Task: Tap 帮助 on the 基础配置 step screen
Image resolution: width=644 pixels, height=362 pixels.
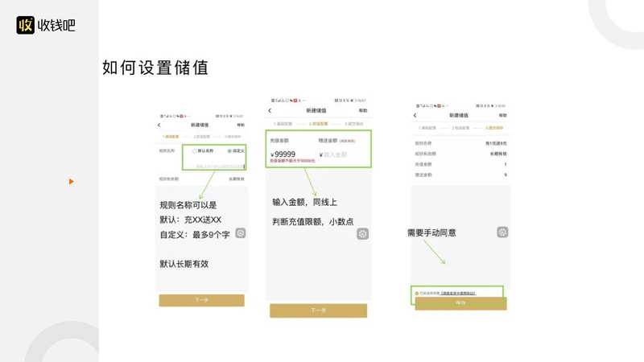Action: tap(241, 125)
